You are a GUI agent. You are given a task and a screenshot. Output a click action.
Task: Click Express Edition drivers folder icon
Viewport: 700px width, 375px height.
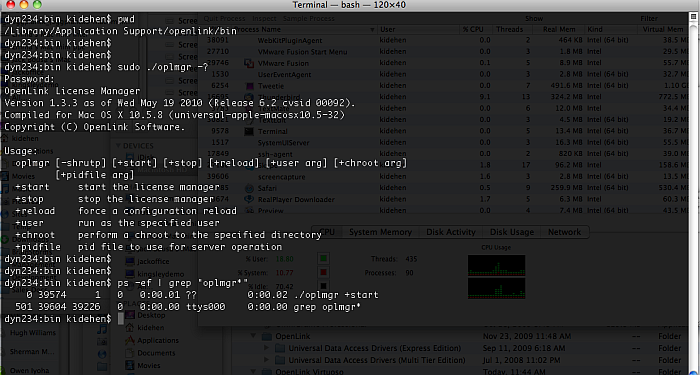point(280,348)
